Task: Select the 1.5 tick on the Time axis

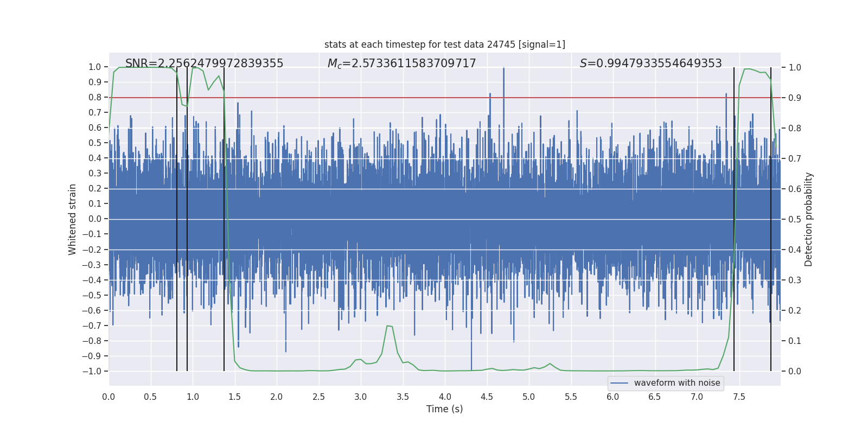Action: tap(234, 397)
